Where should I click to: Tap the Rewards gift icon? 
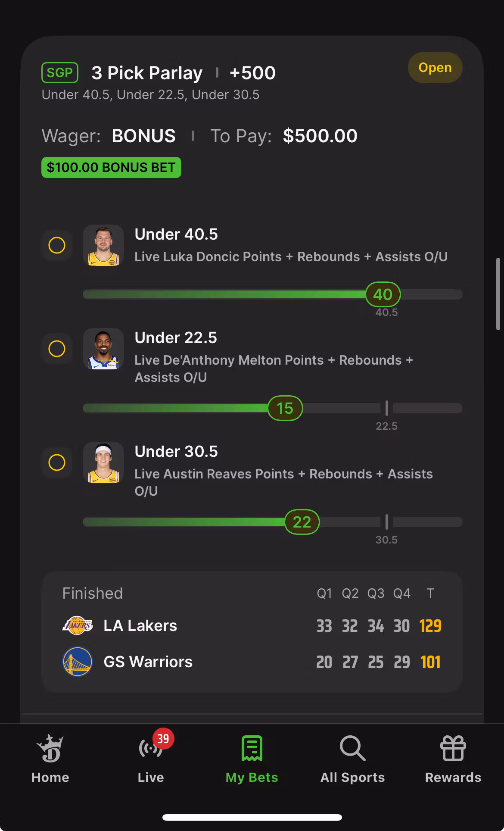pyautogui.click(x=453, y=749)
